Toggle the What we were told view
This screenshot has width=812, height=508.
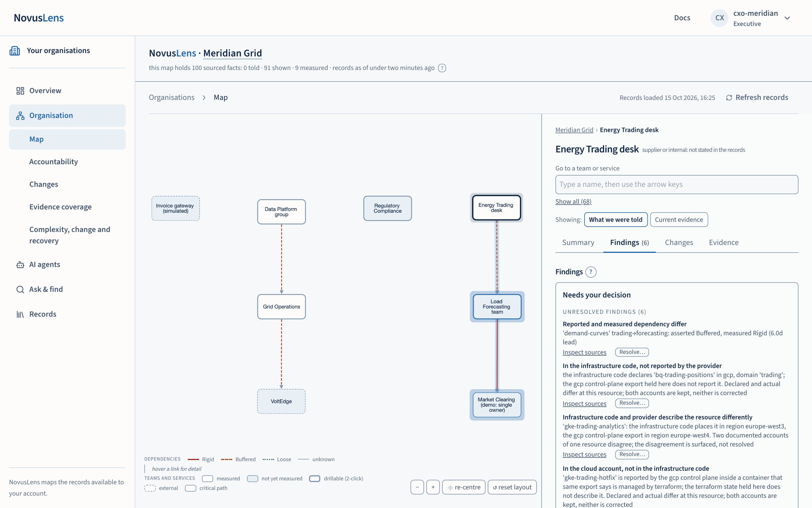(x=616, y=220)
